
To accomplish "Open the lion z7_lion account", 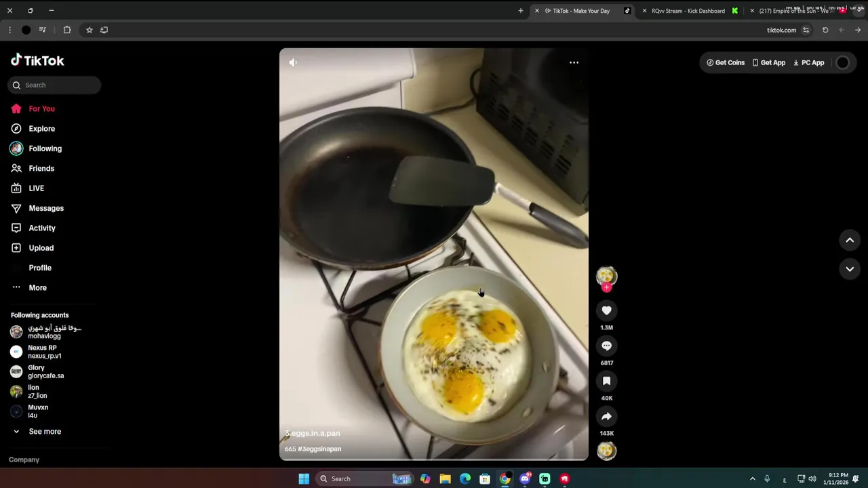I will tap(28, 392).
